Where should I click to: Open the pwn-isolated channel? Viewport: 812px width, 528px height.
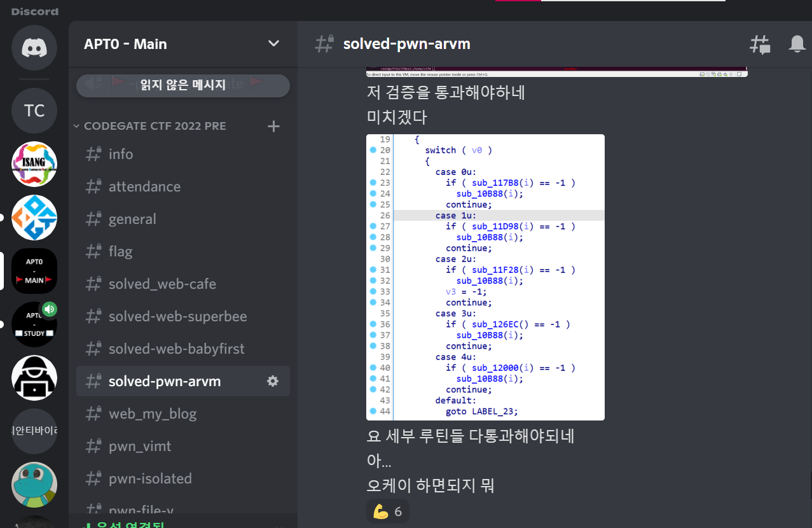coord(183,478)
